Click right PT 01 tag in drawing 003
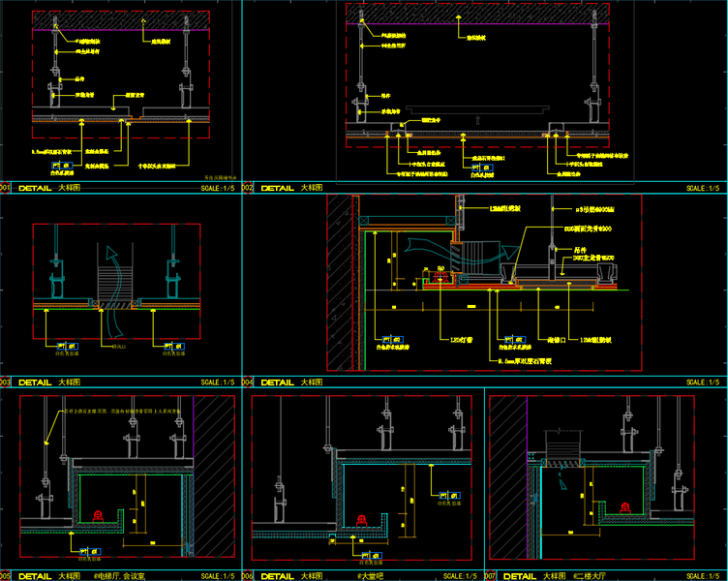 (174, 346)
